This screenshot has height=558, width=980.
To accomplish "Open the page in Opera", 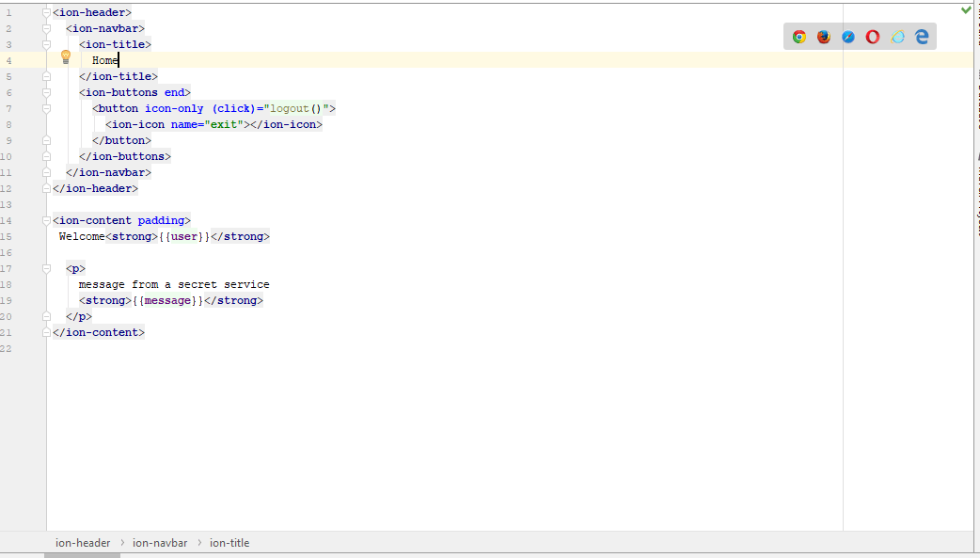I will [873, 37].
